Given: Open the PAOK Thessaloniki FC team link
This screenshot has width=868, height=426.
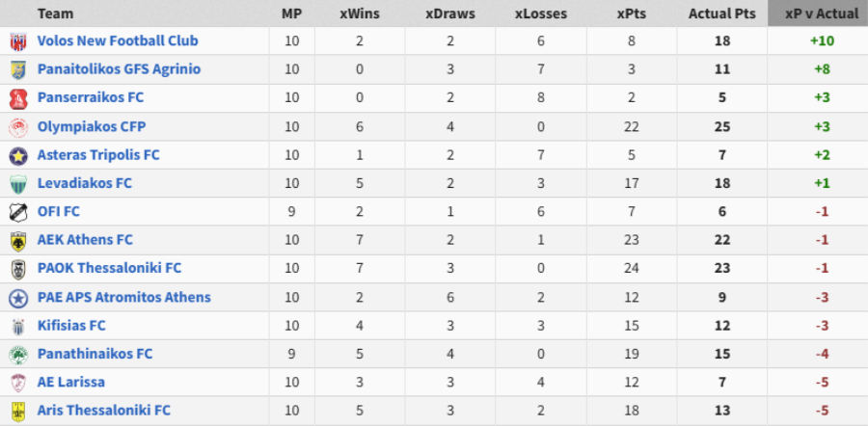Looking at the screenshot, I should pyautogui.click(x=109, y=268).
